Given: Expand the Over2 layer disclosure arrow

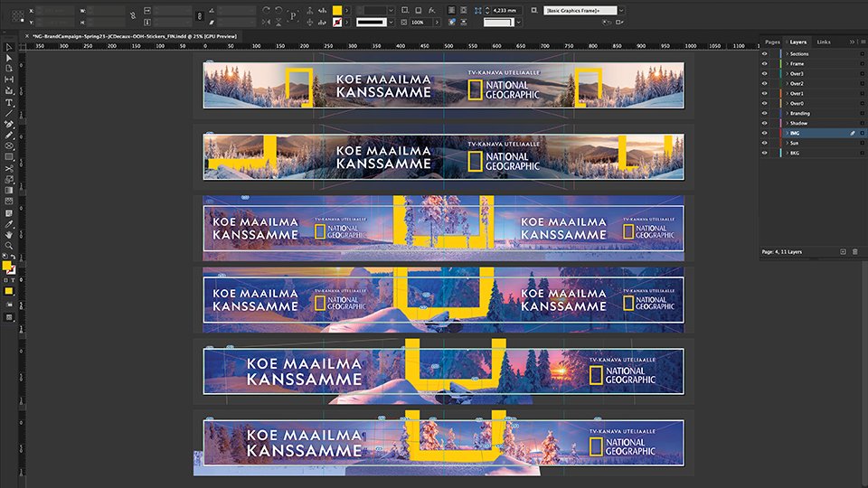Looking at the screenshot, I should tap(787, 83).
